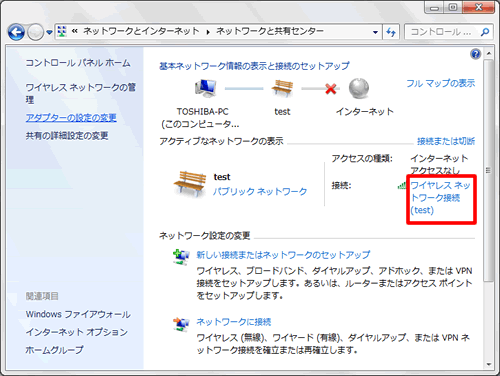Screen dimensions: 500x376
Task: Click the large bench network icon
Action: 190,184
